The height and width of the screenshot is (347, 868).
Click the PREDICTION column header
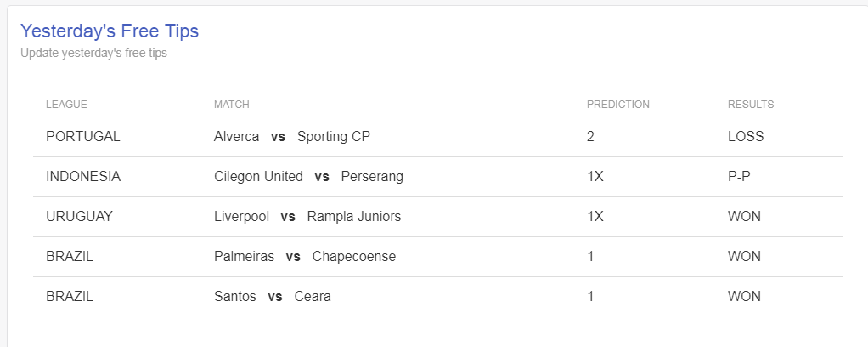point(617,105)
